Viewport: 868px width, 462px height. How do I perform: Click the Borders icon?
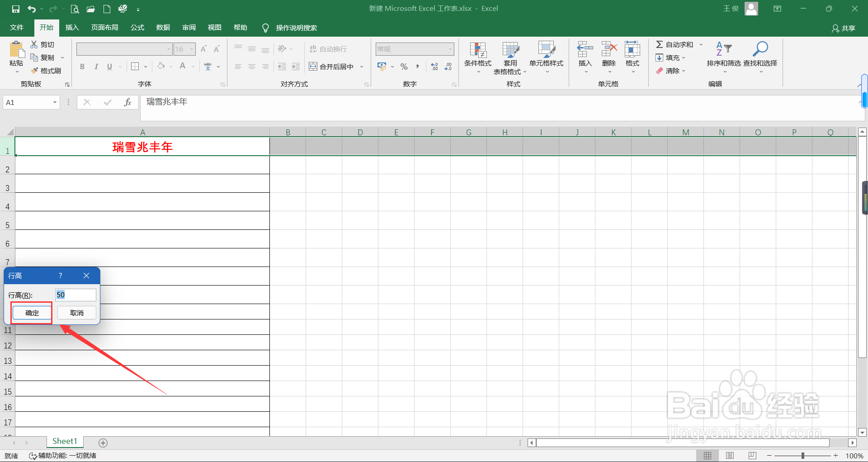click(x=135, y=67)
